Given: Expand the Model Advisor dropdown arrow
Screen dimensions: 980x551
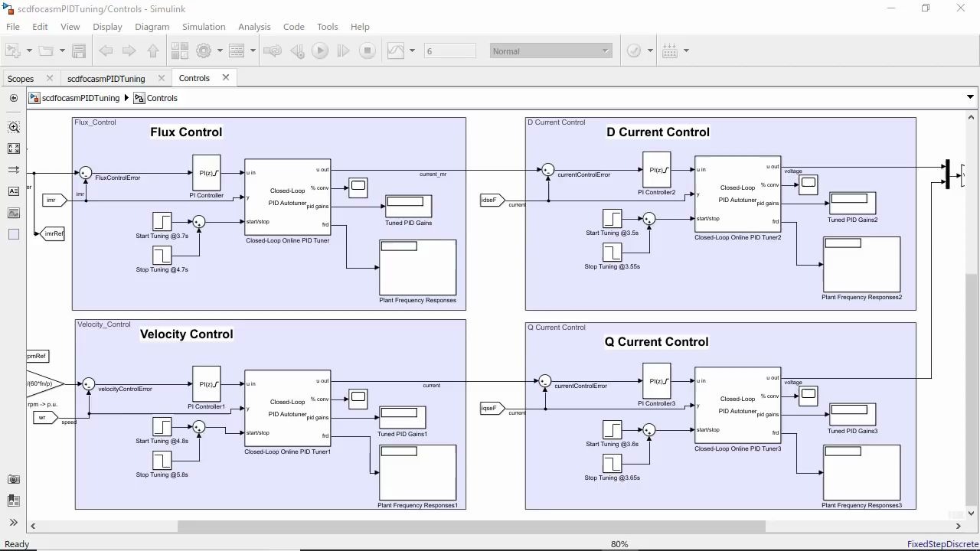Looking at the screenshot, I should (x=650, y=51).
